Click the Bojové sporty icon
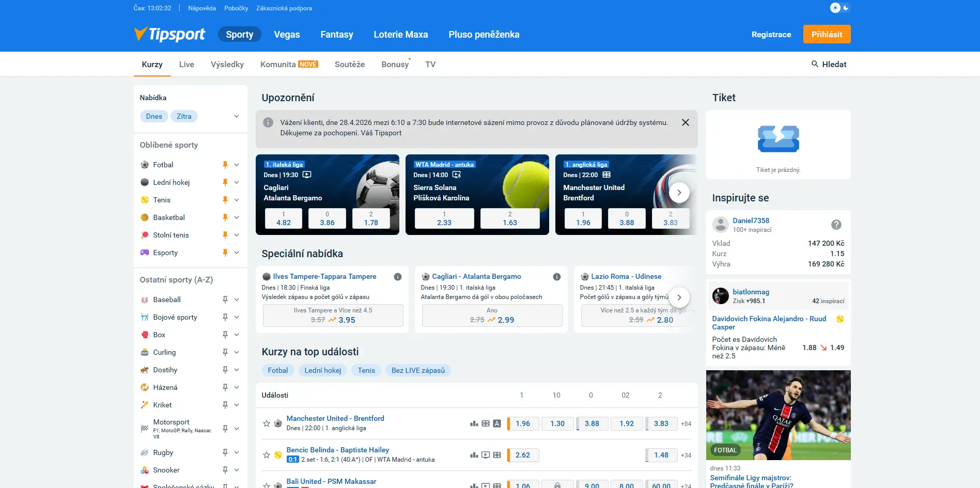 coord(145,317)
